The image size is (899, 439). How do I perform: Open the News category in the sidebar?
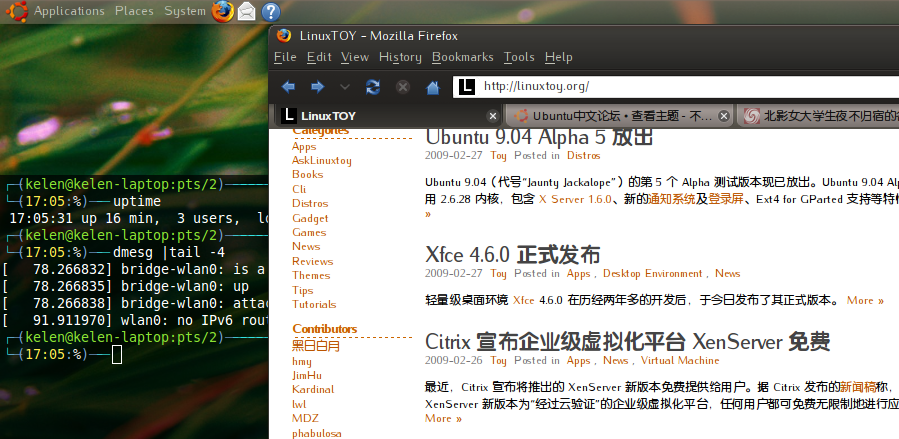(306, 246)
